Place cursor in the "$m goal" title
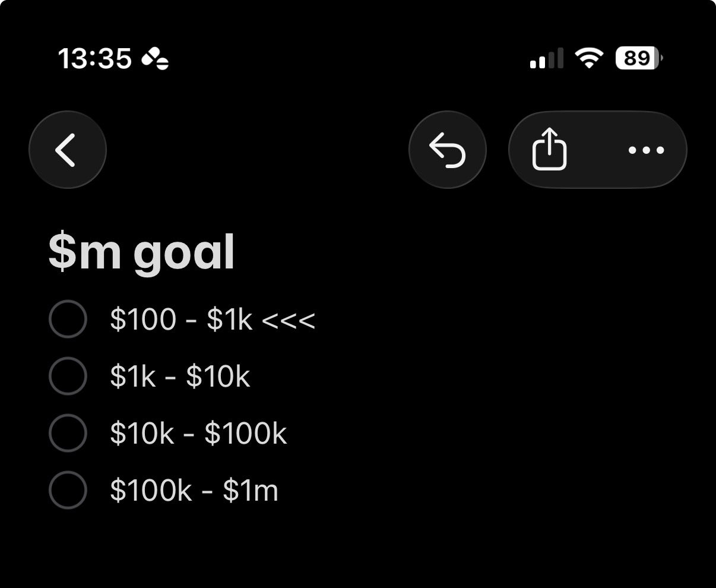Screen dimensions: 716x588 point(141,252)
